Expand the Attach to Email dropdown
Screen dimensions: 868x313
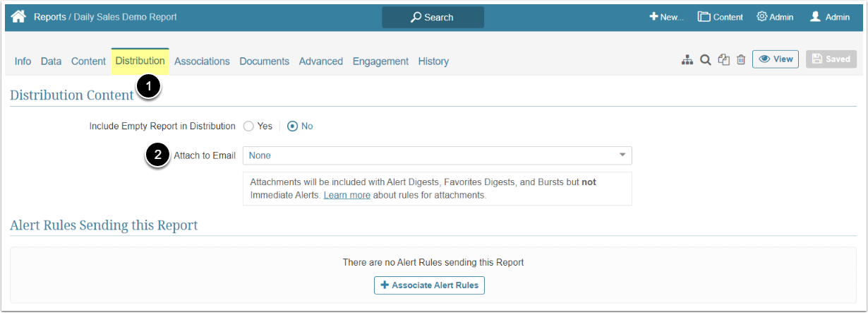tap(437, 155)
